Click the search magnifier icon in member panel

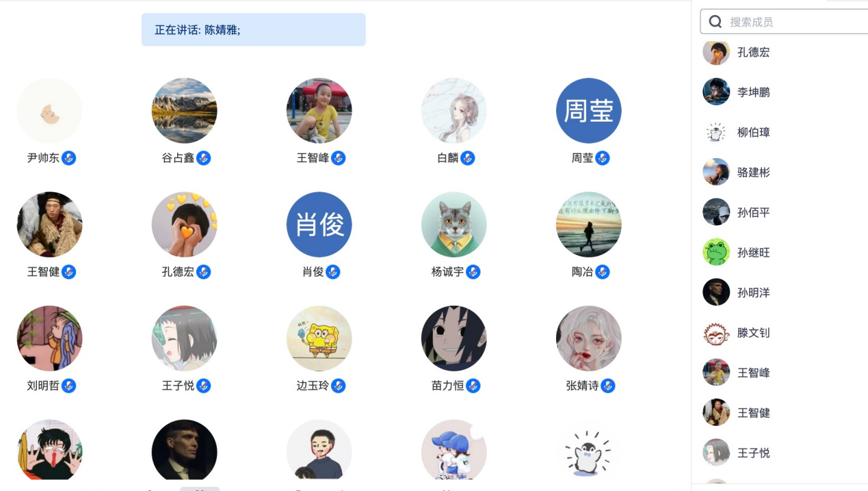coord(715,22)
